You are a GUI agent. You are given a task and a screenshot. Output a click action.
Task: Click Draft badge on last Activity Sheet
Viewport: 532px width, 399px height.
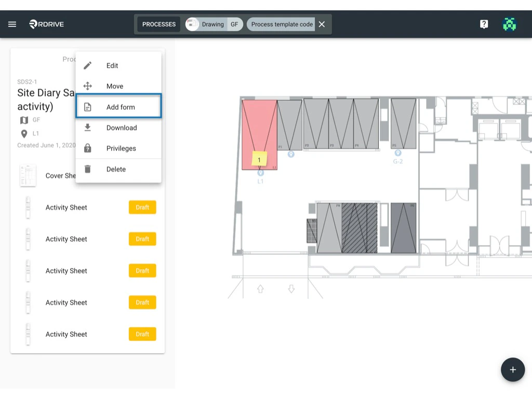pyautogui.click(x=142, y=334)
